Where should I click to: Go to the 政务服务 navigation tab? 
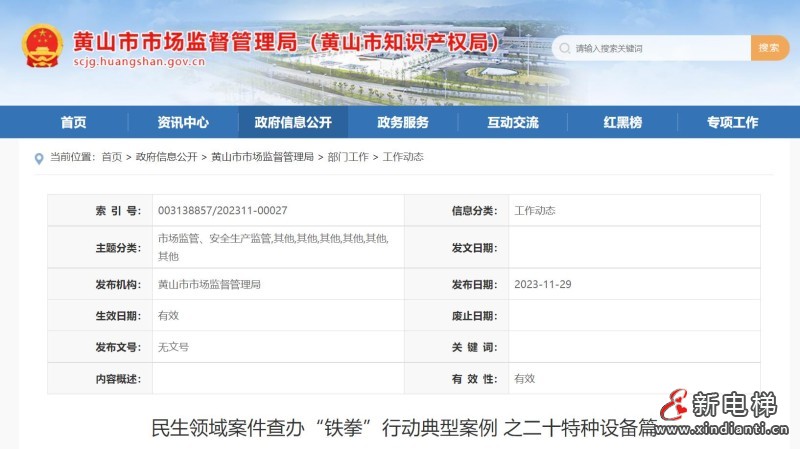pyautogui.click(x=403, y=123)
